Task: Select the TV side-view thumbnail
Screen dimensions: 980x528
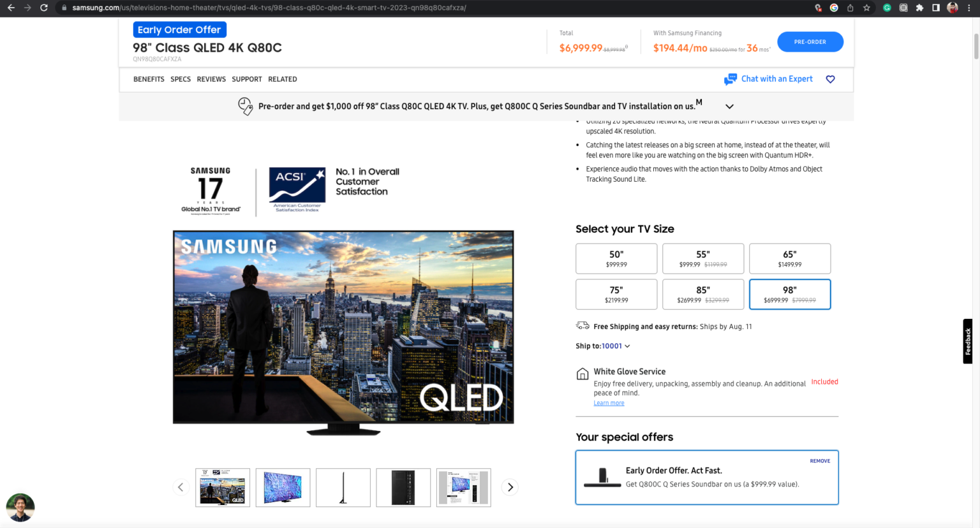Action: tap(343, 487)
